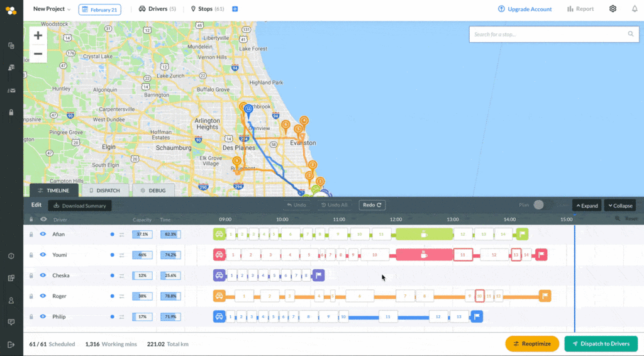Click the blue plus icon next to Stops
The width and height of the screenshot is (644, 356).
(235, 9)
